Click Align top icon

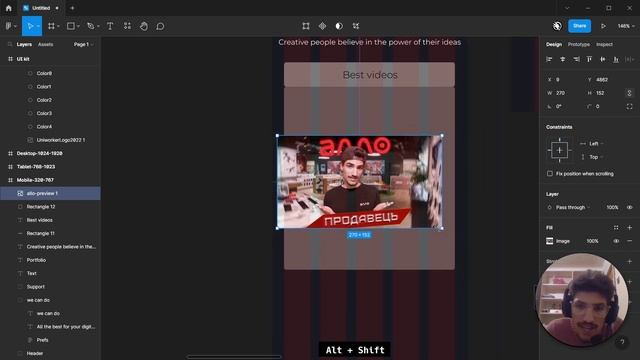(x=589, y=60)
